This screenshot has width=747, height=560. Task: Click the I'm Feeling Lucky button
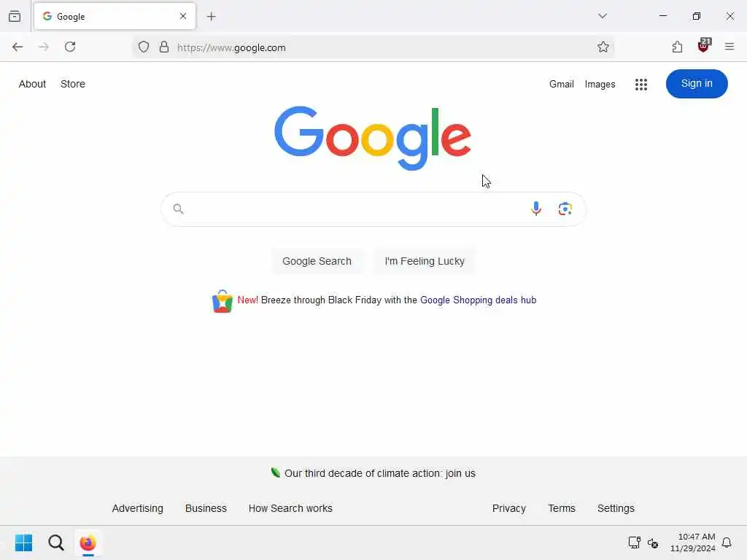pos(424,261)
